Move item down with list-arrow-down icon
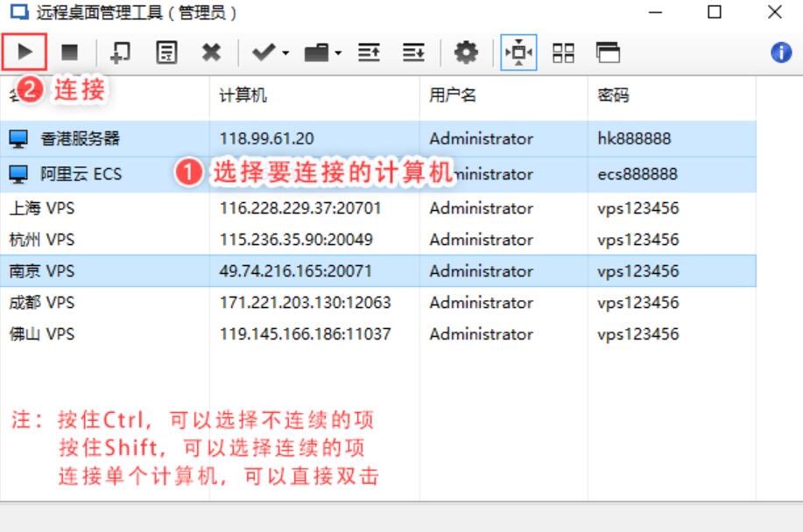This screenshot has height=532, width=803. (x=413, y=52)
